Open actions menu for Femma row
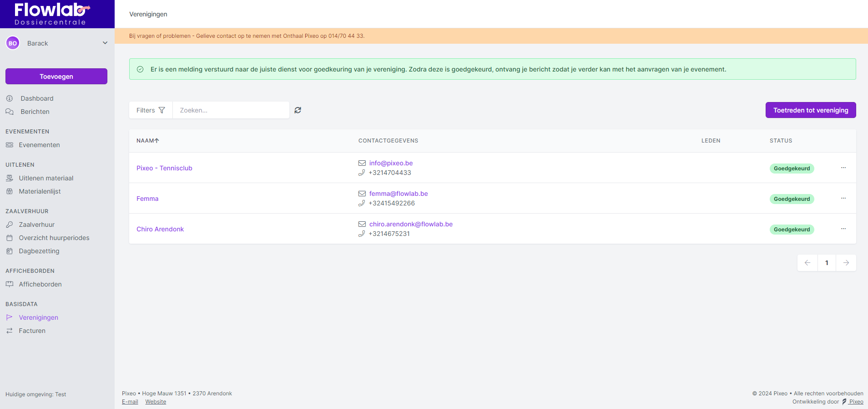Screen dimensions: 868x409 843,199
